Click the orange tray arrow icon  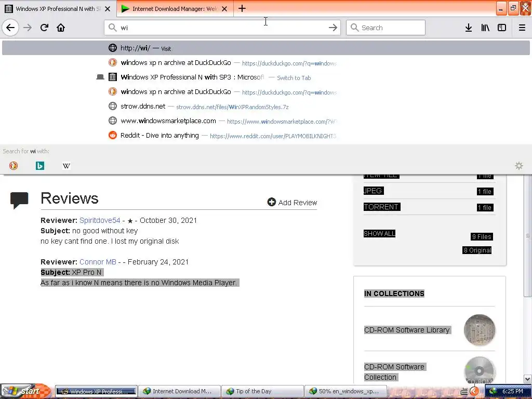tap(474, 391)
